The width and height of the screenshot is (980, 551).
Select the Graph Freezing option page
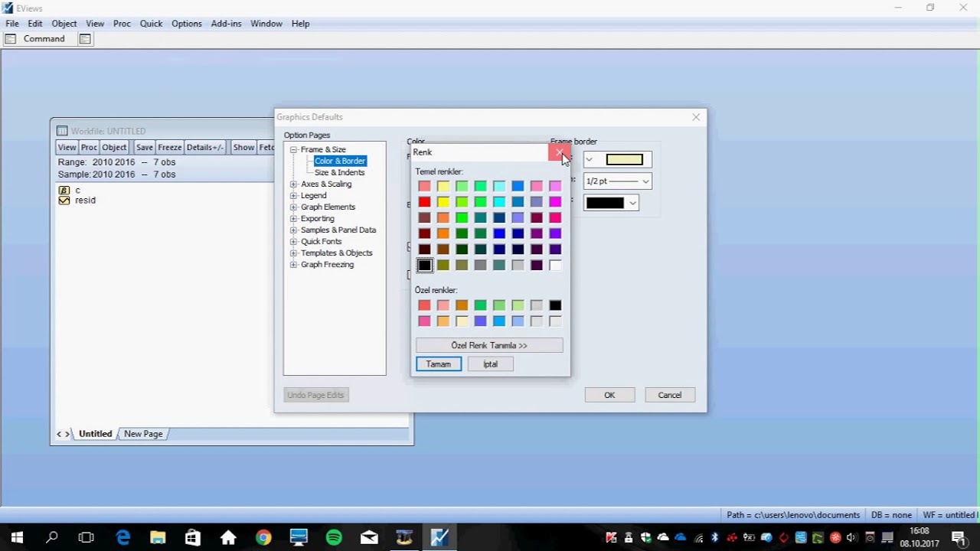click(327, 265)
